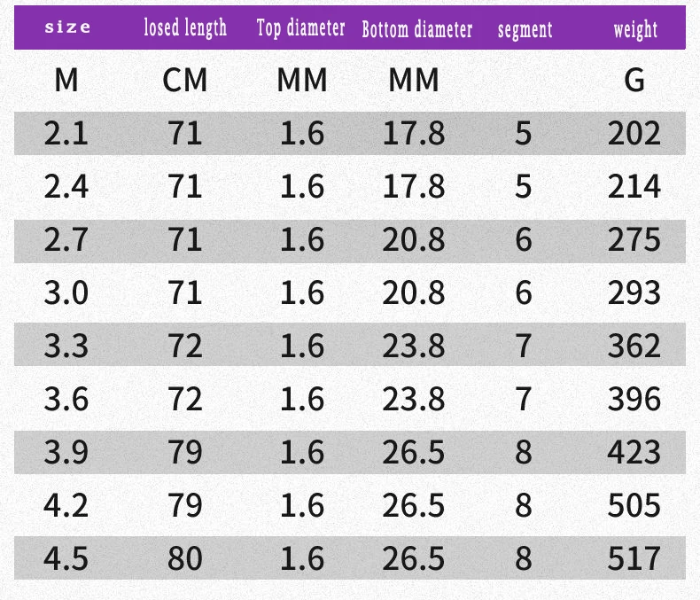Select the 4.5 size cell
The image size is (700, 600).
click(x=66, y=558)
